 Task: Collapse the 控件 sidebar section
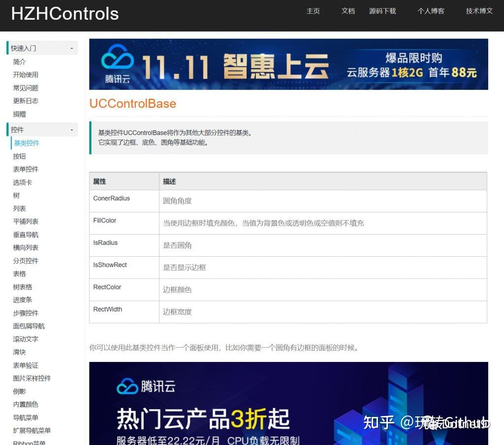(x=42, y=130)
